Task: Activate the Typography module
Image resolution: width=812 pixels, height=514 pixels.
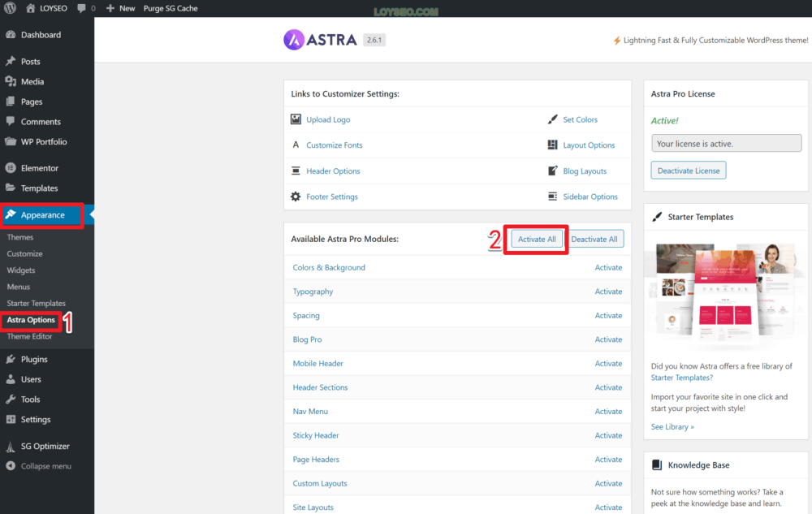Action: pos(608,292)
